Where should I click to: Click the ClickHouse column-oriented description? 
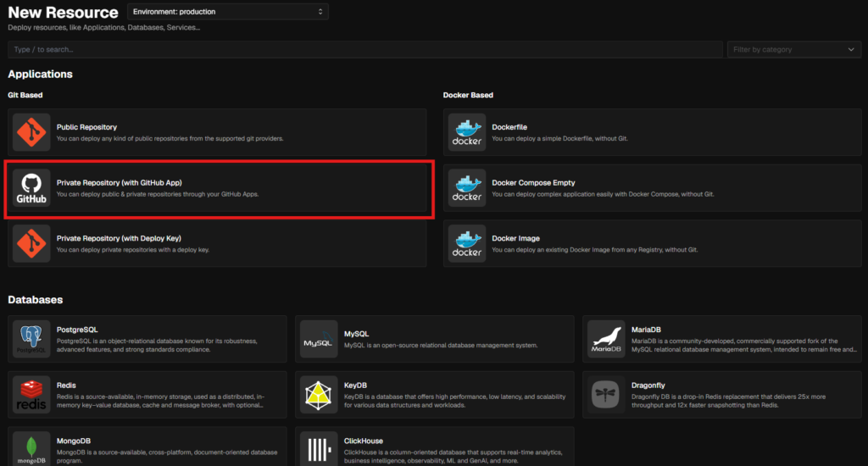tap(453, 457)
